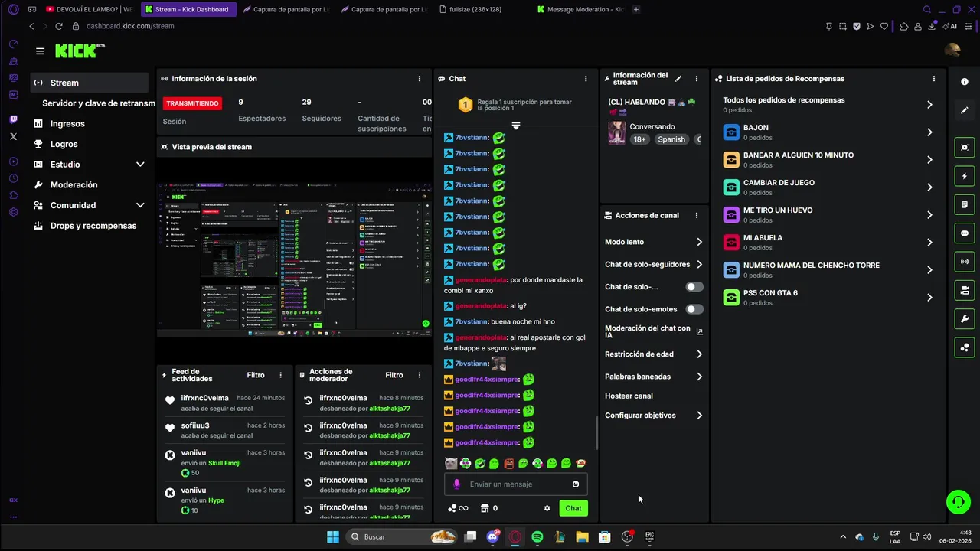
Task: Click the Kick logo
Action: [x=79, y=51]
